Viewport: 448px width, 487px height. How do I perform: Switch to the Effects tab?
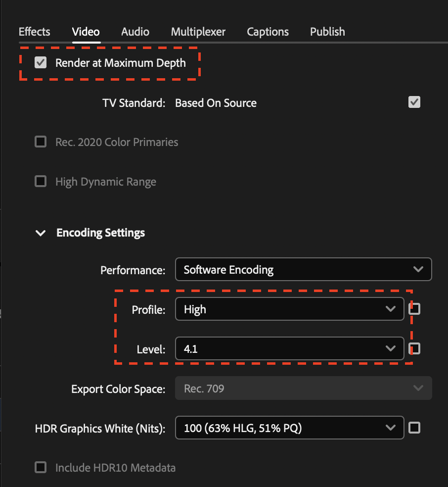click(x=34, y=32)
